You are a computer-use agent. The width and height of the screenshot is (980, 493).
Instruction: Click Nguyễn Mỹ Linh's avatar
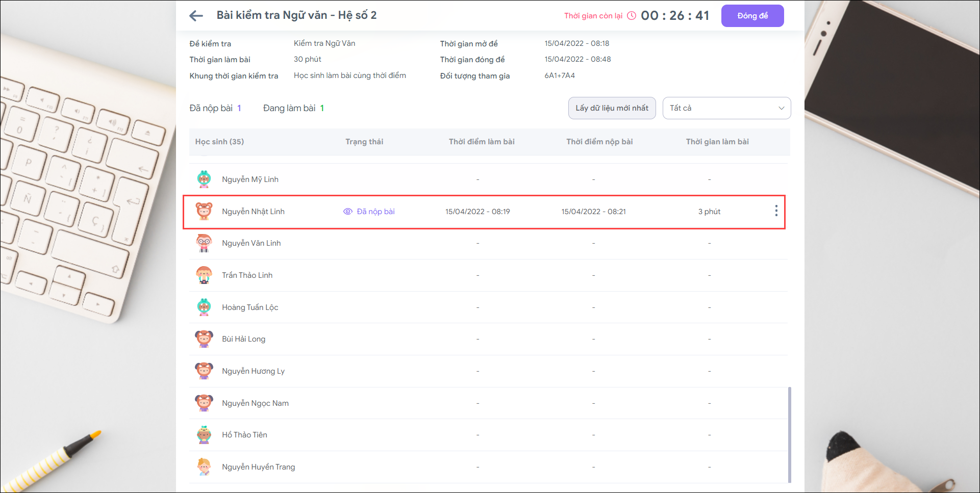click(204, 179)
